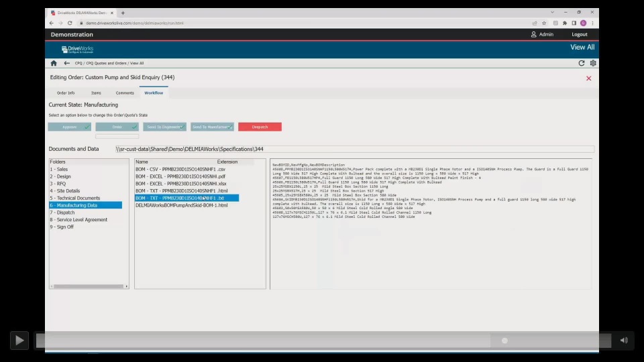Click the documents path field
The image size is (644, 362).
coord(354,149)
